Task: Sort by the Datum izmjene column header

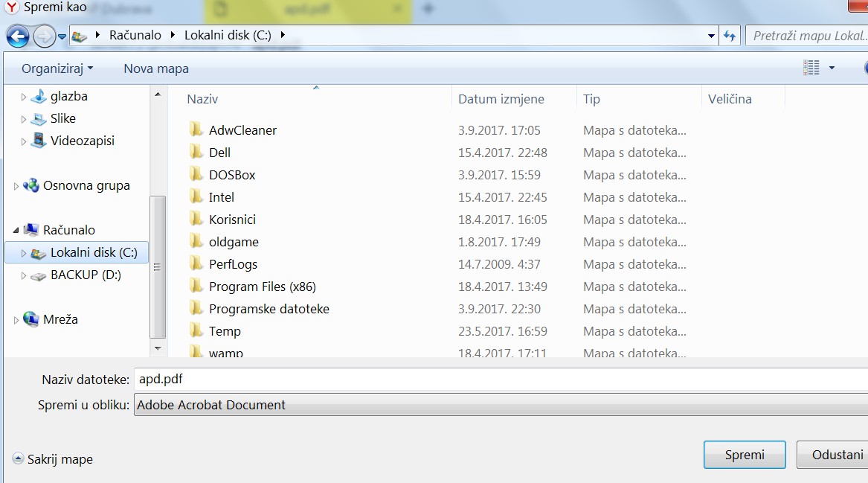Action: (x=501, y=99)
